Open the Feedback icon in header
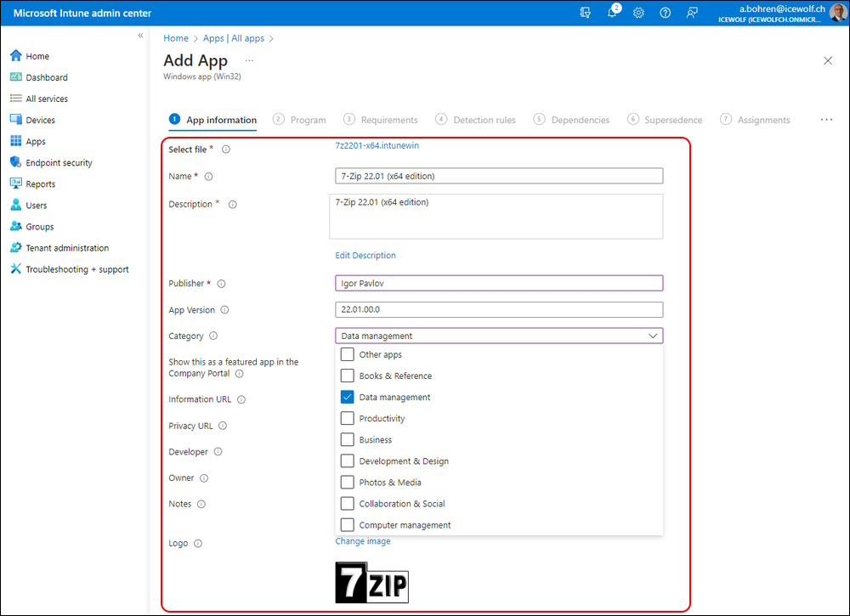The width and height of the screenshot is (850, 616). (692, 13)
